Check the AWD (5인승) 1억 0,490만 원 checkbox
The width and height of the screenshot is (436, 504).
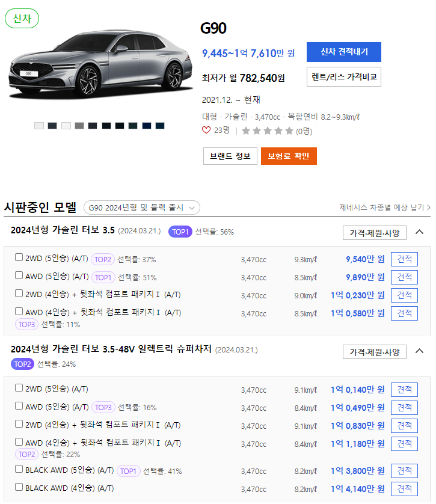[x=19, y=405]
